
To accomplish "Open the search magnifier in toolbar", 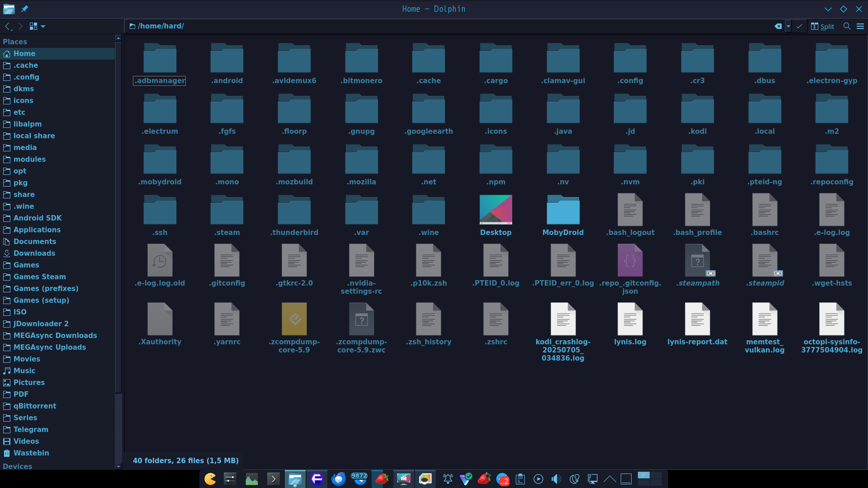I will [x=847, y=26].
